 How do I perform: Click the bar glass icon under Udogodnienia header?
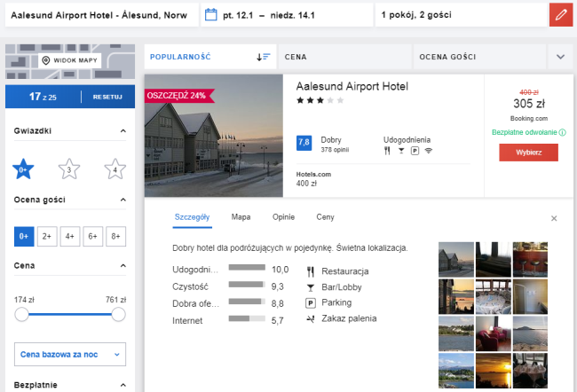[401, 151]
